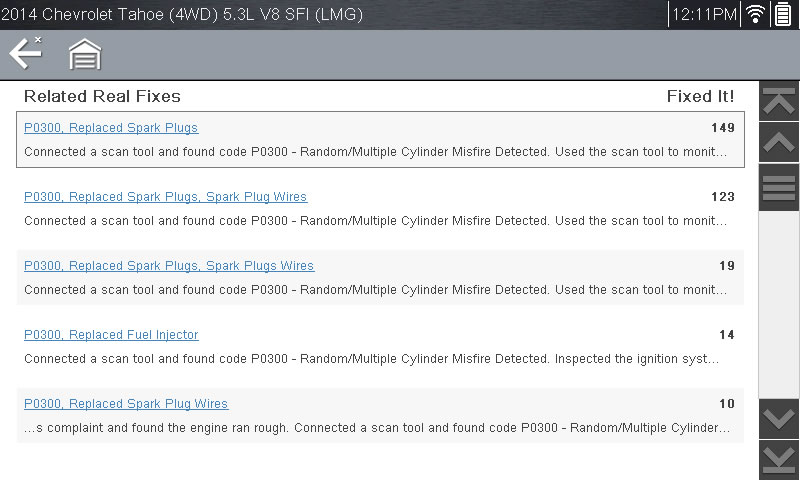Select the fuel injector fix description text
This screenshot has width=800, height=480.
coord(370,358)
